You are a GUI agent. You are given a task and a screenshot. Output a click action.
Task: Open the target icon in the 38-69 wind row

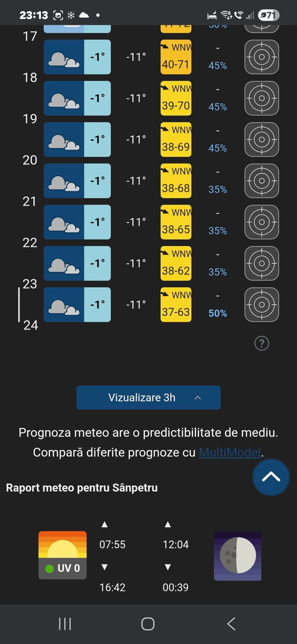point(261,139)
